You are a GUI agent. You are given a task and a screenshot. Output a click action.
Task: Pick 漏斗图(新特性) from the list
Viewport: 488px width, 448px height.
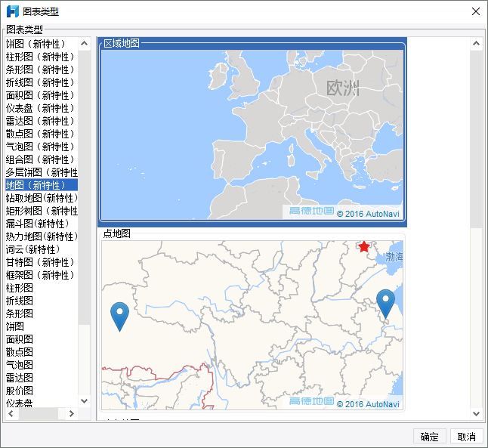tap(42, 224)
